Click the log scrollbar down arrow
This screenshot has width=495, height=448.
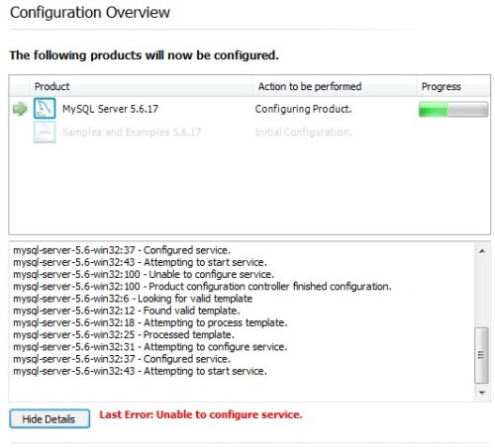click(x=482, y=393)
